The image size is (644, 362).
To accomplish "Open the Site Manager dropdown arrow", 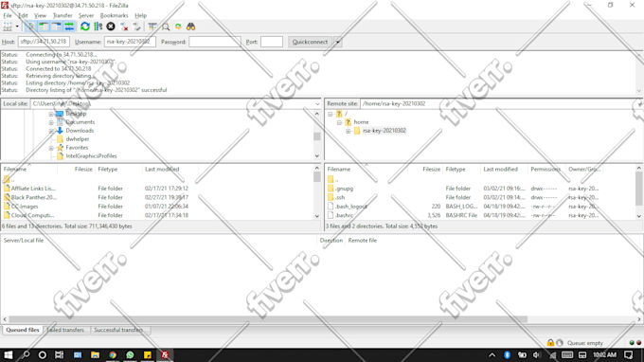I will pos(17,27).
